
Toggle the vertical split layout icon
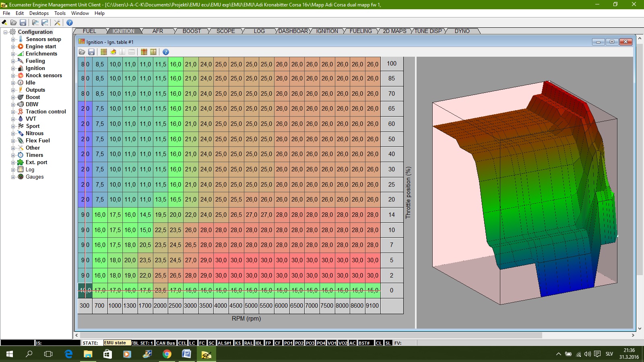tap(122, 52)
